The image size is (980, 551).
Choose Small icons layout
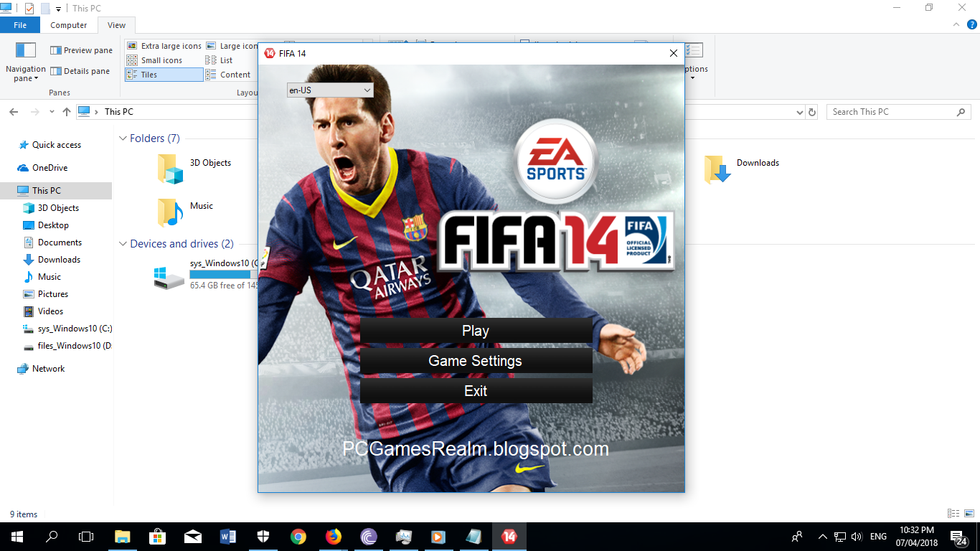click(154, 60)
